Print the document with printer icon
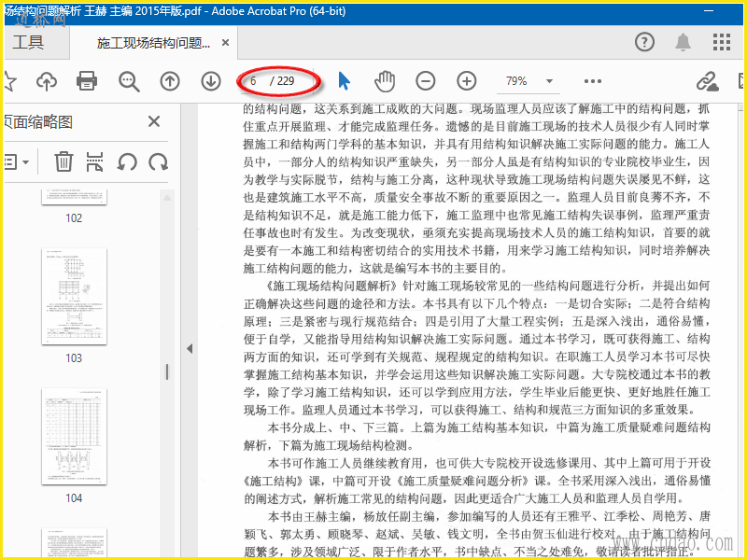This screenshot has height=560, width=747. (87, 81)
